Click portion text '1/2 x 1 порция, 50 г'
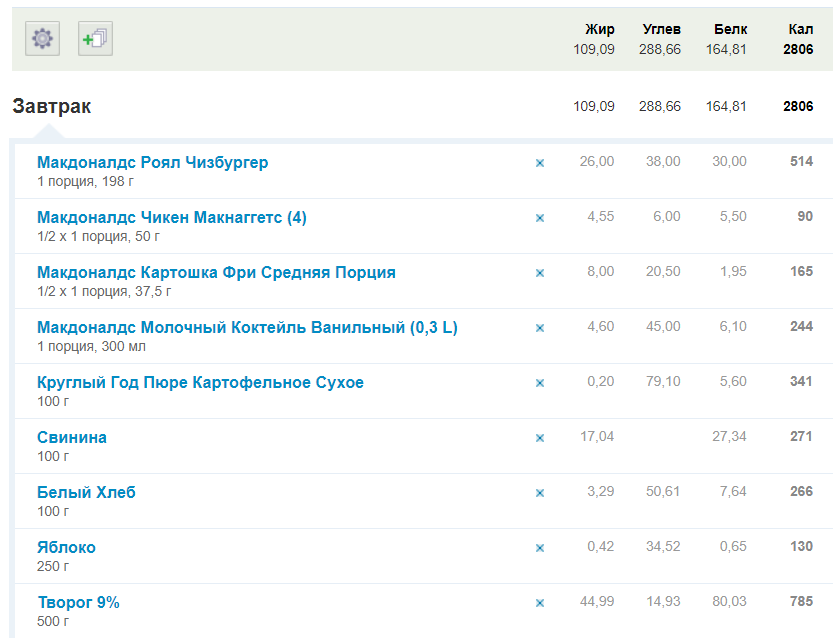 click(98, 236)
